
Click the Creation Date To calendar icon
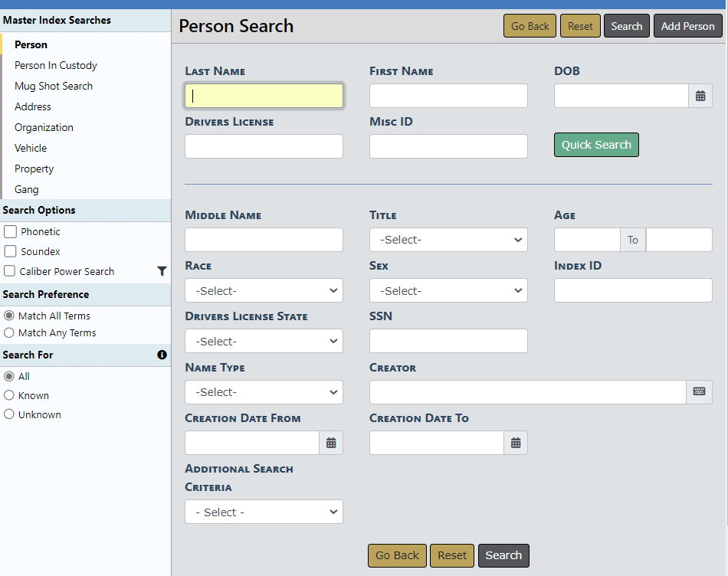pos(516,443)
